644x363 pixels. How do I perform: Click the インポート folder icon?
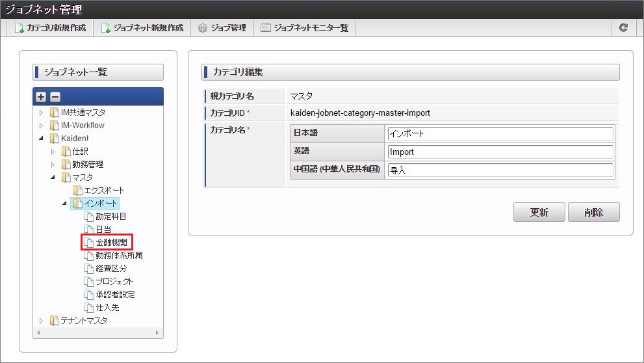pos(77,203)
